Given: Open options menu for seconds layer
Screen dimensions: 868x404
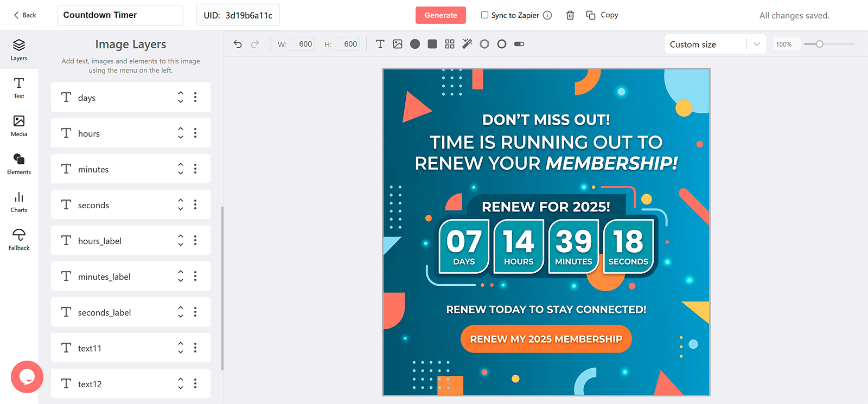Looking at the screenshot, I should 195,204.
